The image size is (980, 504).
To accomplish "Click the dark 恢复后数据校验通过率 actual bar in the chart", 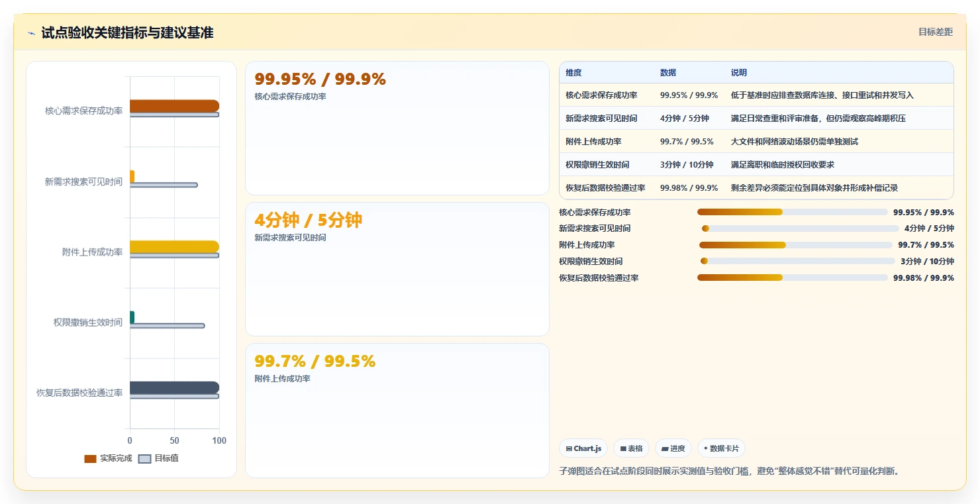I will tap(174, 387).
